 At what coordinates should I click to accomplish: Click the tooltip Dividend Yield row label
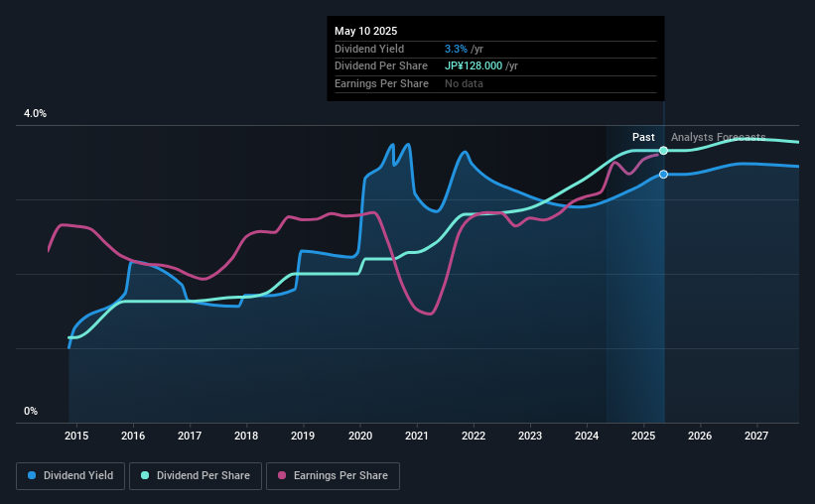tap(369, 49)
